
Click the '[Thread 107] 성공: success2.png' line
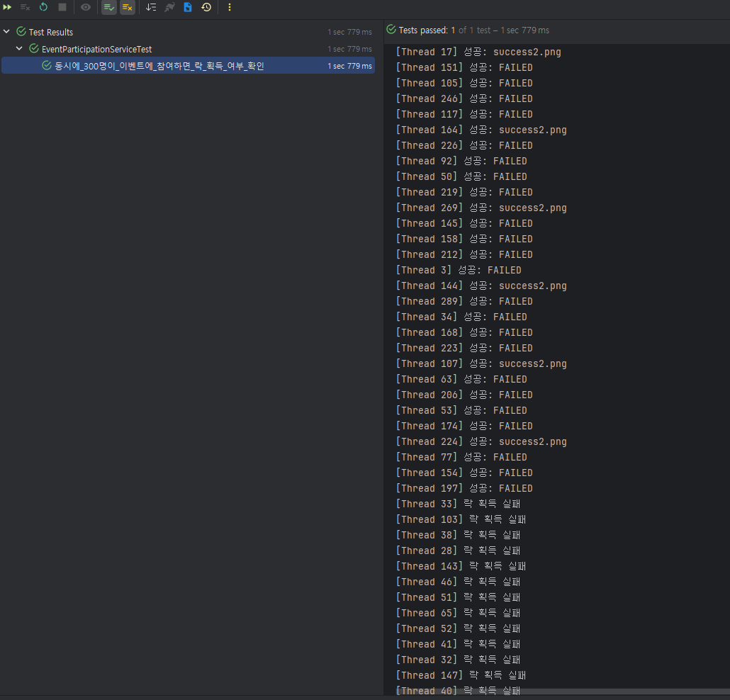pyautogui.click(x=481, y=364)
